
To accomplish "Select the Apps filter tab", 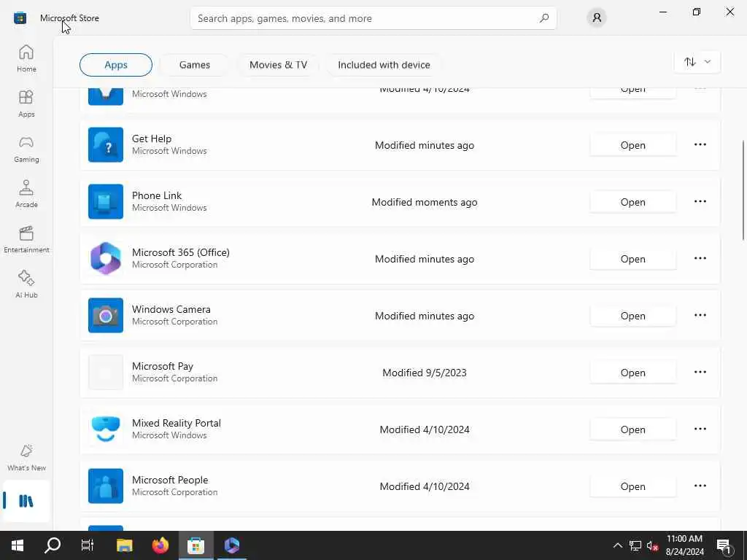I will tap(116, 65).
